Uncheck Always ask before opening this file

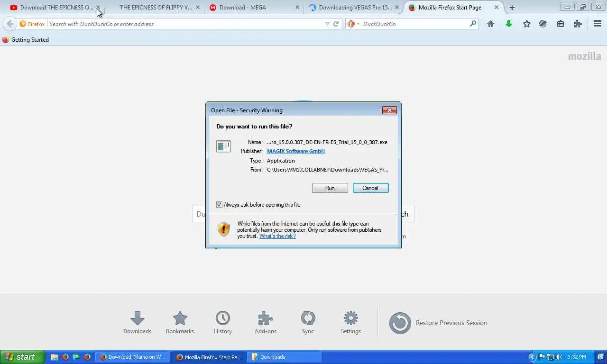(219, 205)
